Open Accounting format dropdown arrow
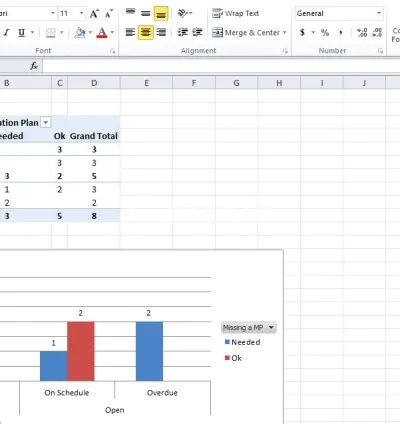 pyautogui.click(x=313, y=33)
